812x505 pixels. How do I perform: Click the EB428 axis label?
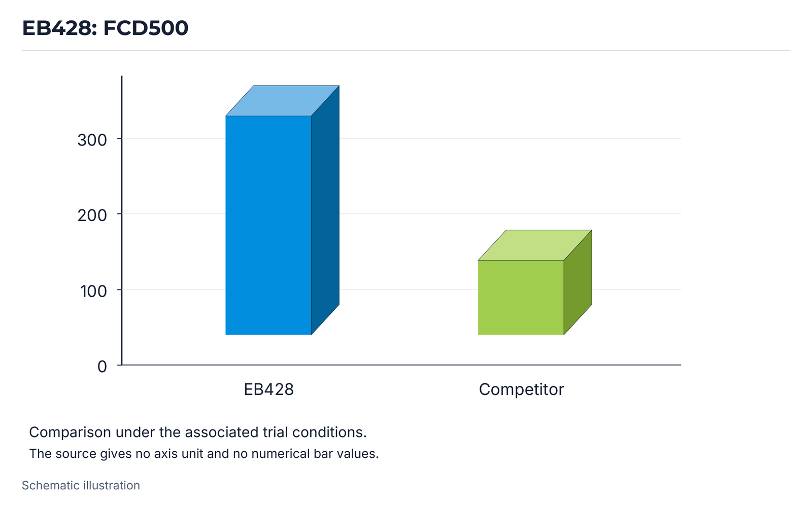point(268,389)
